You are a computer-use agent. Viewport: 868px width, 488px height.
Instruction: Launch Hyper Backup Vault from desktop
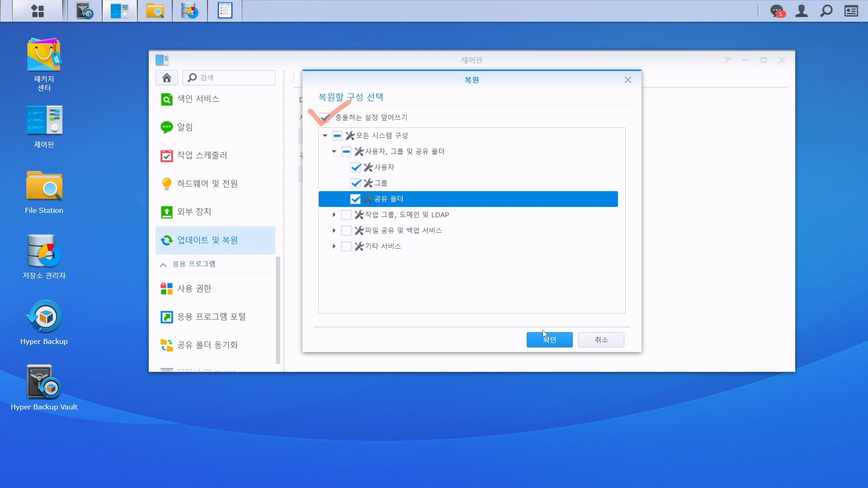pyautogui.click(x=44, y=383)
